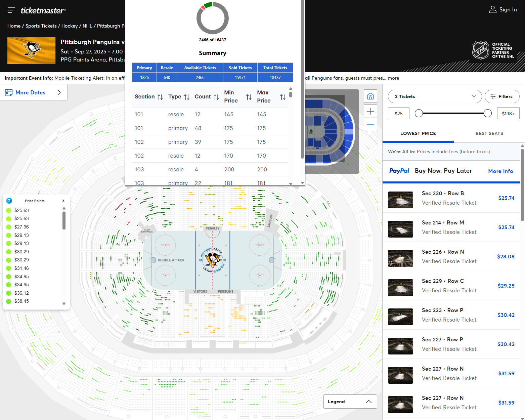This screenshot has height=420, width=525.
Task: Click the Sign In user icon
Action: coord(492,9)
